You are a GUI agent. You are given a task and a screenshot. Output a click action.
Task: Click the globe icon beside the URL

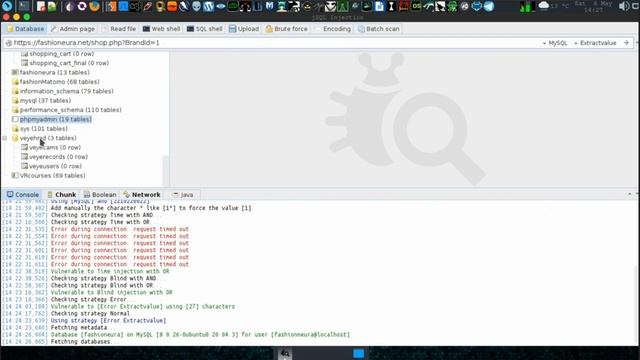click(x=9, y=43)
